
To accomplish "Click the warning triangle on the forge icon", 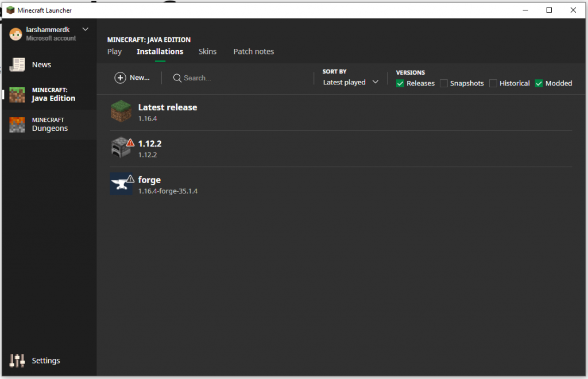I will pyautogui.click(x=130, y=179).
